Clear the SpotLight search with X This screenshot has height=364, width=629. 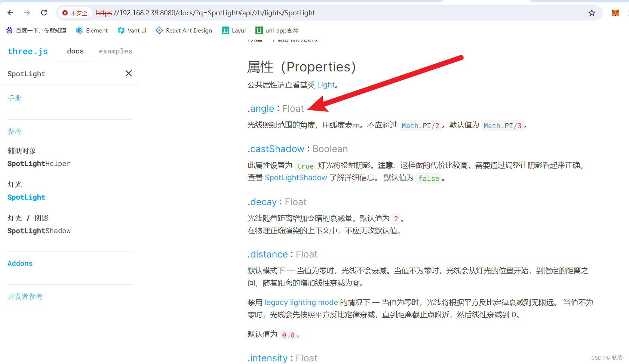pos(129,73)
